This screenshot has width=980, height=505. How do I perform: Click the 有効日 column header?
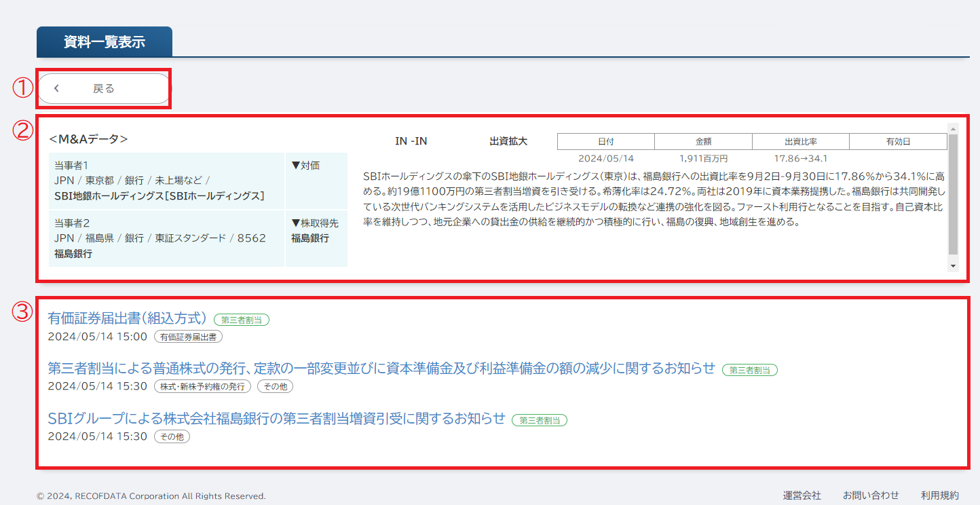[898, 141]
